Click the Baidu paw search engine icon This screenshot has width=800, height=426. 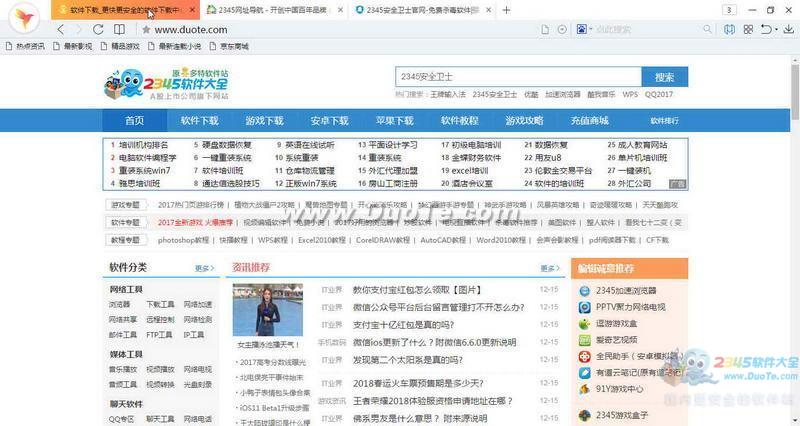point(582,29)
